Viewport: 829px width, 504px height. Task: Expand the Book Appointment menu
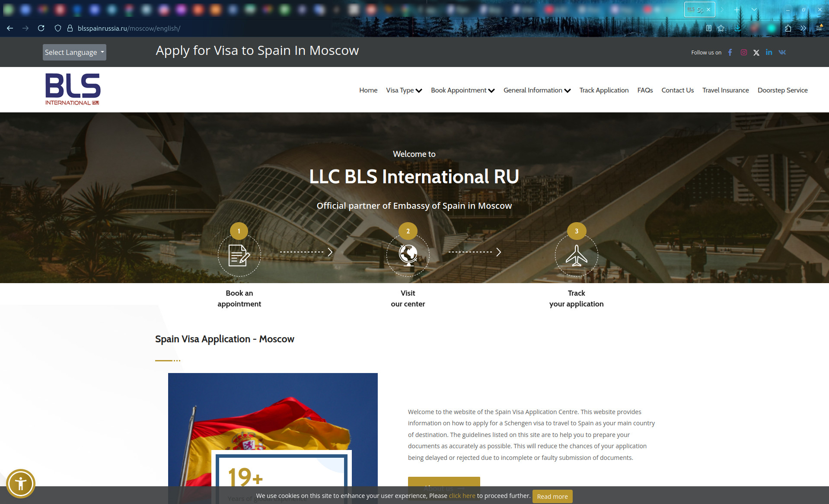coord(462,90)
